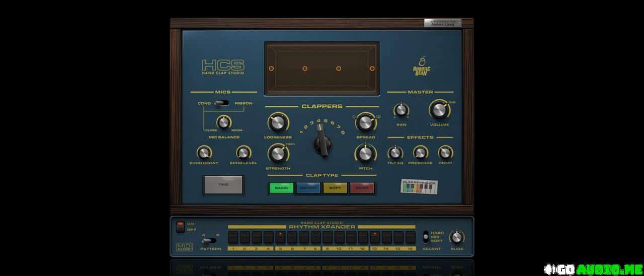Toggle sequencer step 8

pos(316,237)
